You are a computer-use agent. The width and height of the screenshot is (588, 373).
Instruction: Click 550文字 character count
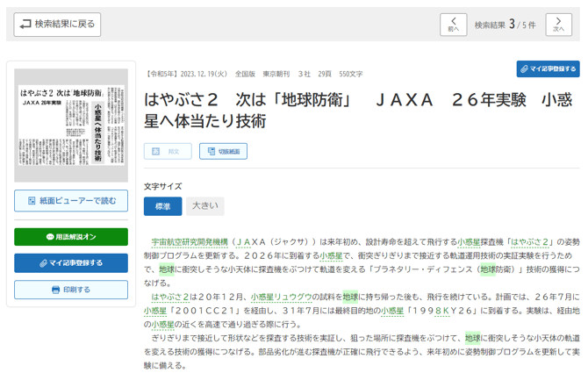(x=351, y=74)
